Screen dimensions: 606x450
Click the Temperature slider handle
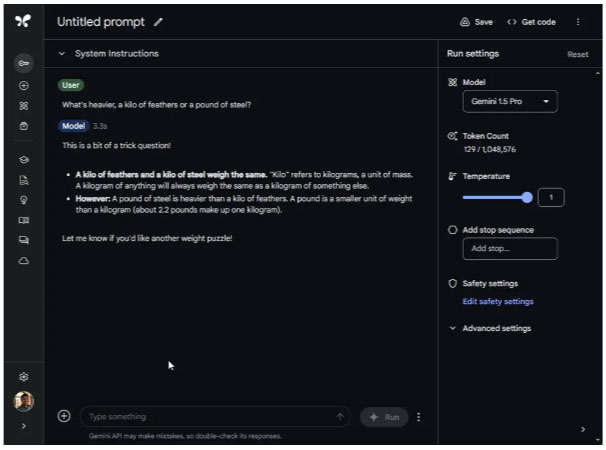click(x=527, y=197)
